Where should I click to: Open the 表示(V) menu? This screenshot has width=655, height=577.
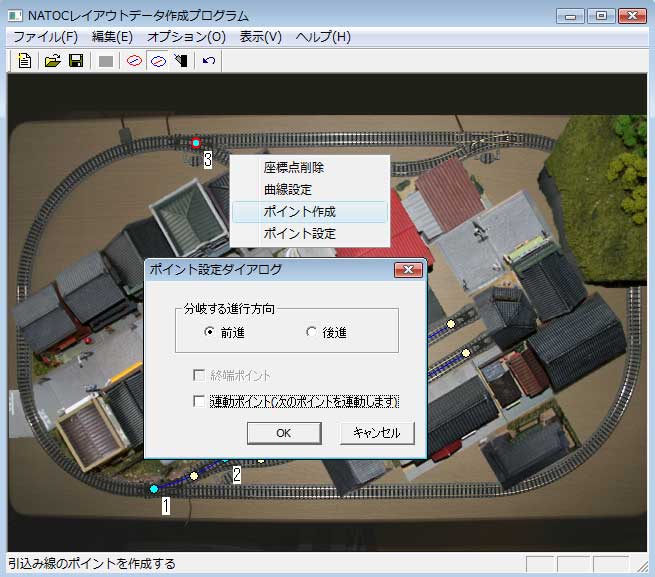pyautogui.click(x=261, y=37)
